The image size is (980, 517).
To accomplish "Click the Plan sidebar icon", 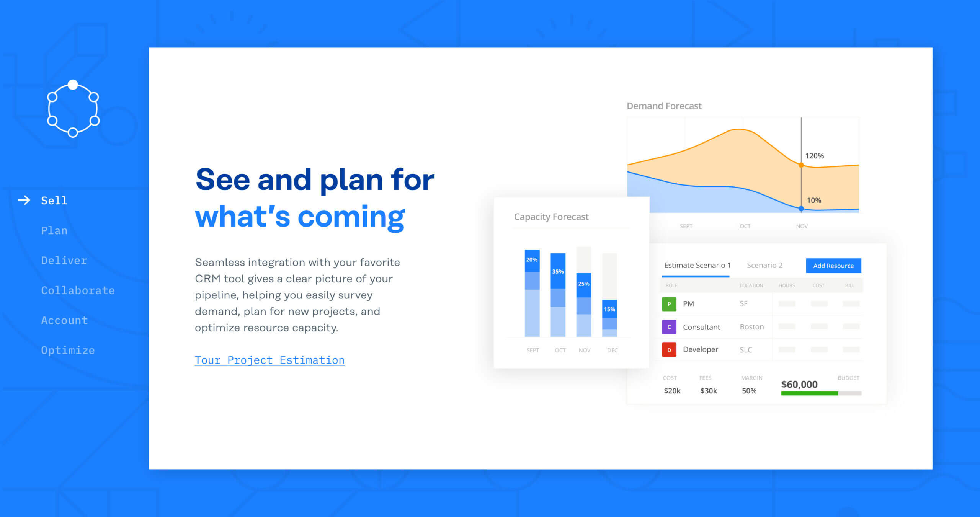I will coord(54,230).
